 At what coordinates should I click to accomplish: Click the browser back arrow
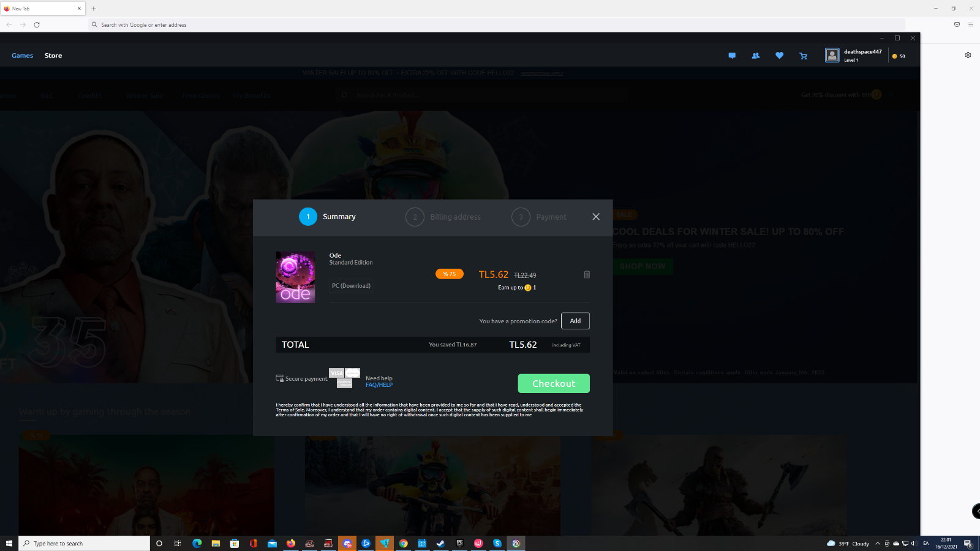9,24
